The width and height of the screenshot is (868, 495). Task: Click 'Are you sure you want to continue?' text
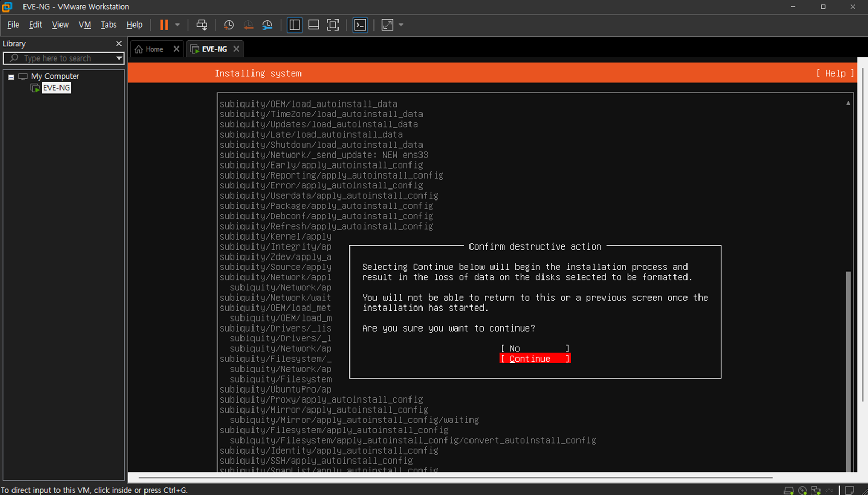449,328
